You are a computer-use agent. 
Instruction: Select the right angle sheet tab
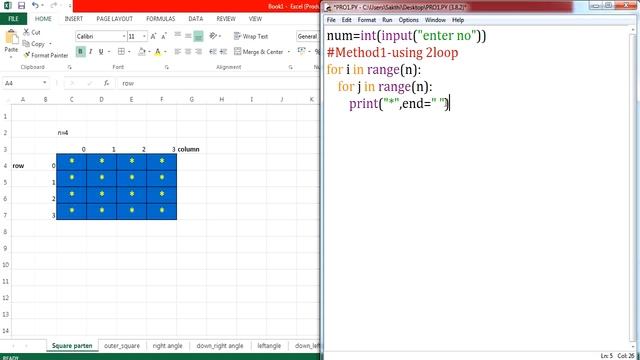click(x=167, y=346)
